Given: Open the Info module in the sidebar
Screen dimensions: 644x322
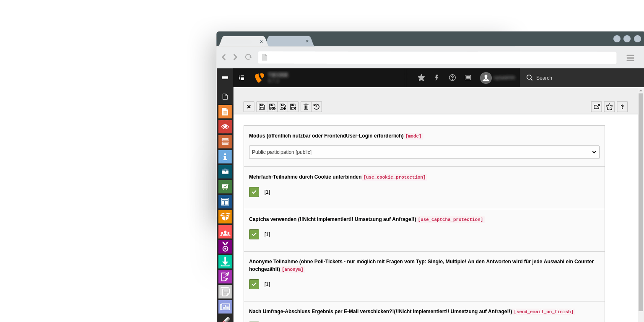Looking at the screenshot, I should point(225,156).
